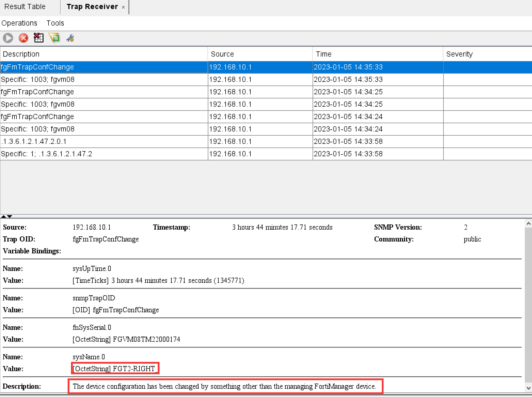Collapse split pane with the up arrow

(4, 216)
